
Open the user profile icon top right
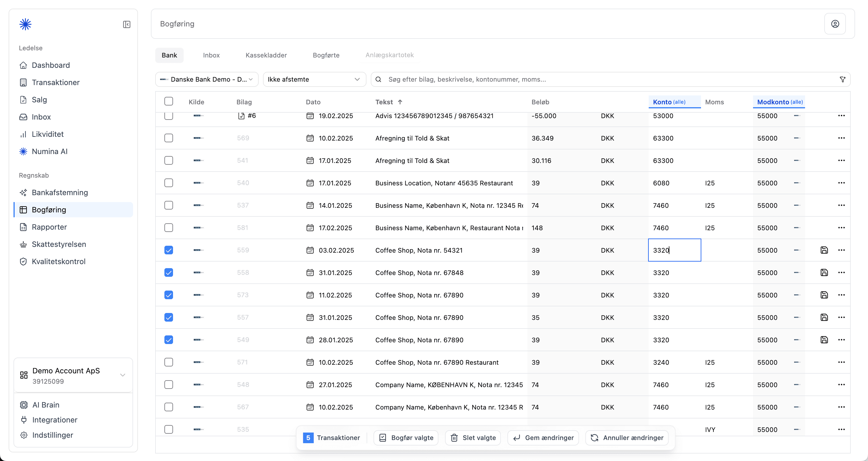coord(835,24)
